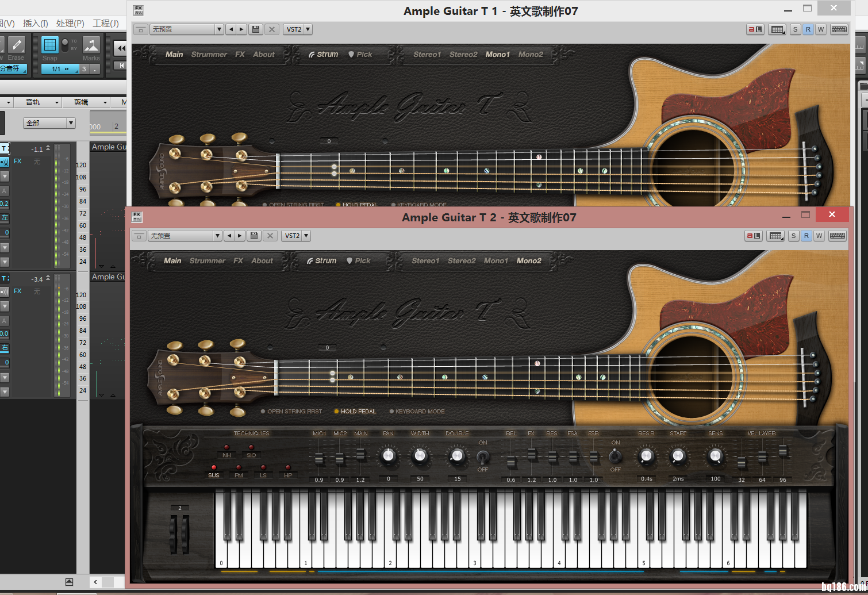Image resolution: width=868 pixels, height=595 pixels.
Task: Open preset dropdown 无预置 in Guitar T 1
Action: click(186, 29)
